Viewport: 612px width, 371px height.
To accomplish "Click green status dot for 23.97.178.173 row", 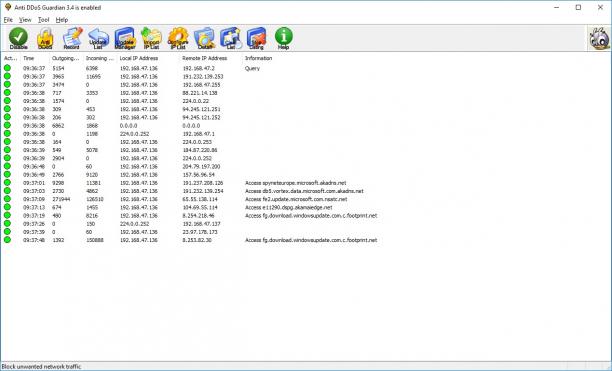I will pos(7,232).
